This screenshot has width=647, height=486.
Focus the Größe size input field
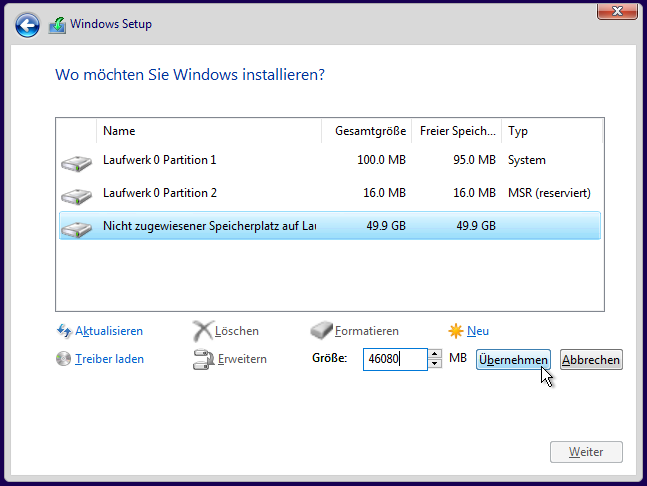395,359
